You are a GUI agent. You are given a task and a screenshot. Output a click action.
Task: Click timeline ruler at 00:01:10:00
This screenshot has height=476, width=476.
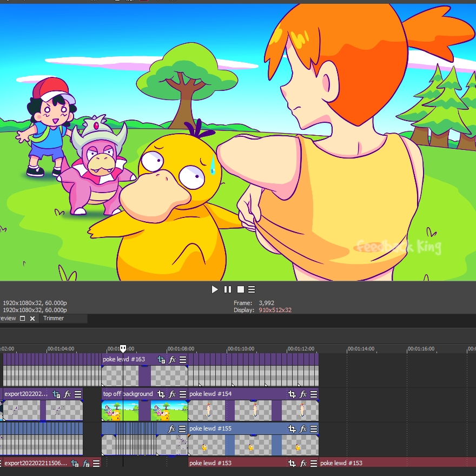pos(228,349)
